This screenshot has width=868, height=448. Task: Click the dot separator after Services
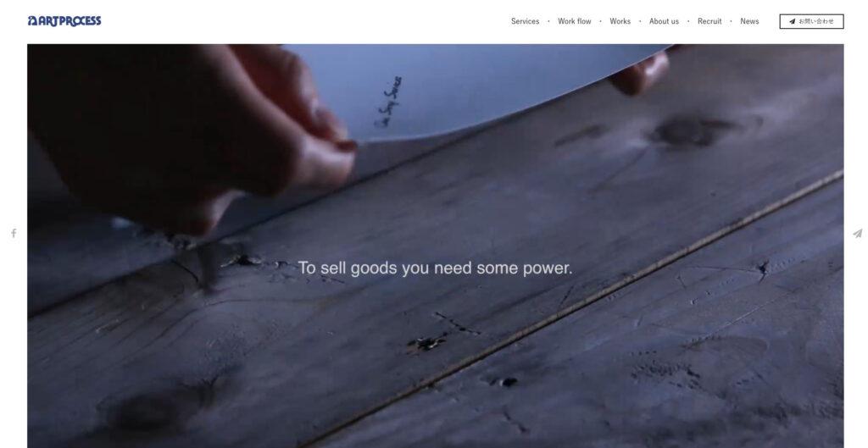(x=548, y=21)
